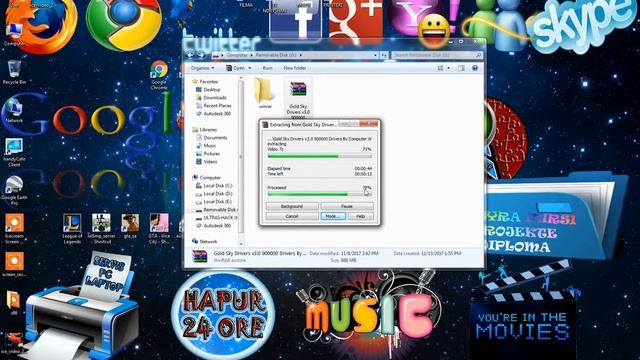Select the ix5mp_server Shortcut desktop icon
640x360 pixels.
pyautogui.click(x=101, y=229)
